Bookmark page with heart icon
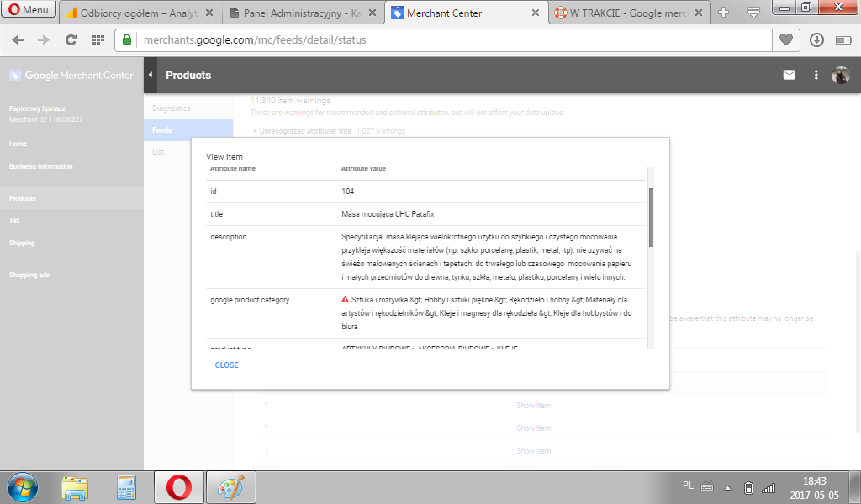 tap(786, 39)
